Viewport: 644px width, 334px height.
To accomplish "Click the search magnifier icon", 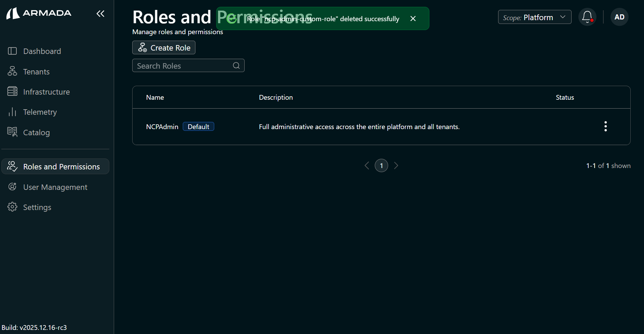I will tap(236, 66).
